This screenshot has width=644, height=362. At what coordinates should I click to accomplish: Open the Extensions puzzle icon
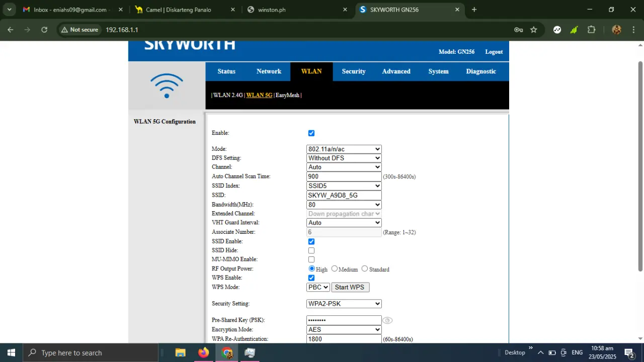(x=591, y=30)
